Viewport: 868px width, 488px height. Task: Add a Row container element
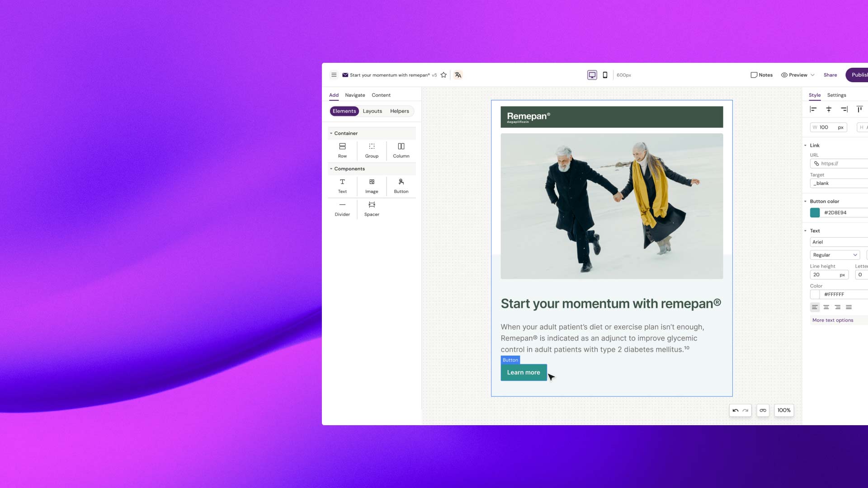[342, 150]
